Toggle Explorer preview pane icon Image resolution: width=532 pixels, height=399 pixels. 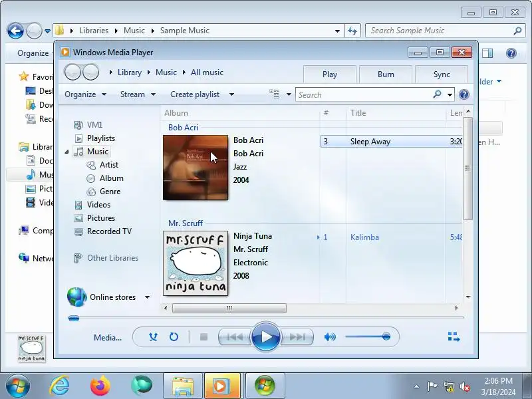(487, 53)
